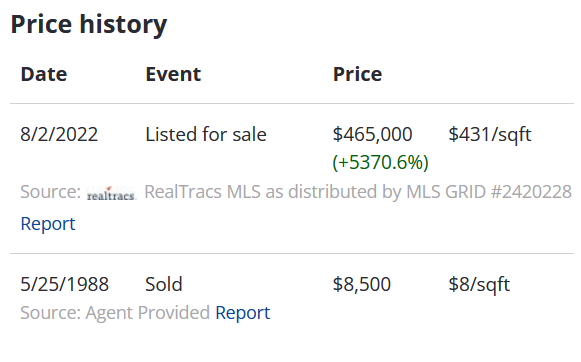This screenshot has height=362, width=581.
Task: Click the Event column header
Action: 173,74
